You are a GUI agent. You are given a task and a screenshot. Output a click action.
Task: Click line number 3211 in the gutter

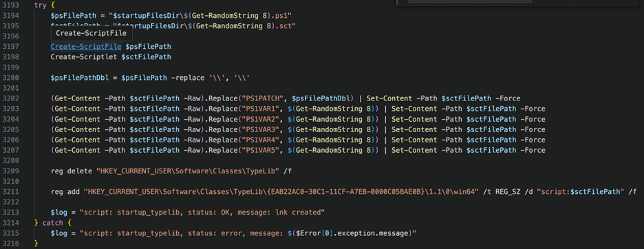[x=10, y=192]
